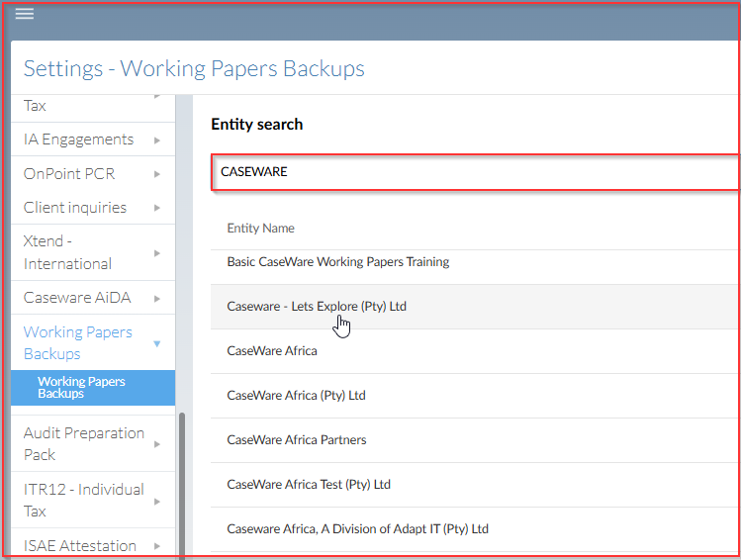The width and height of the screenshot is (741, 560).
Task: Select the highlighted Working Papers Backups sub-item
Action: (x=93, y=388)
